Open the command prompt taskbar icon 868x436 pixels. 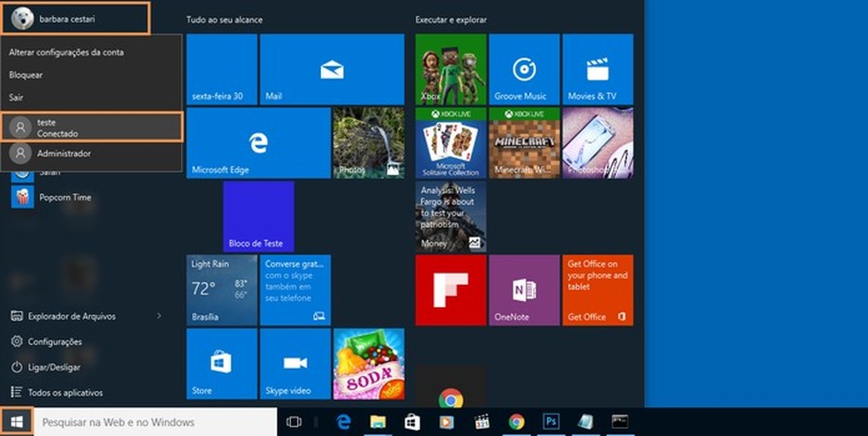[619, 422]
